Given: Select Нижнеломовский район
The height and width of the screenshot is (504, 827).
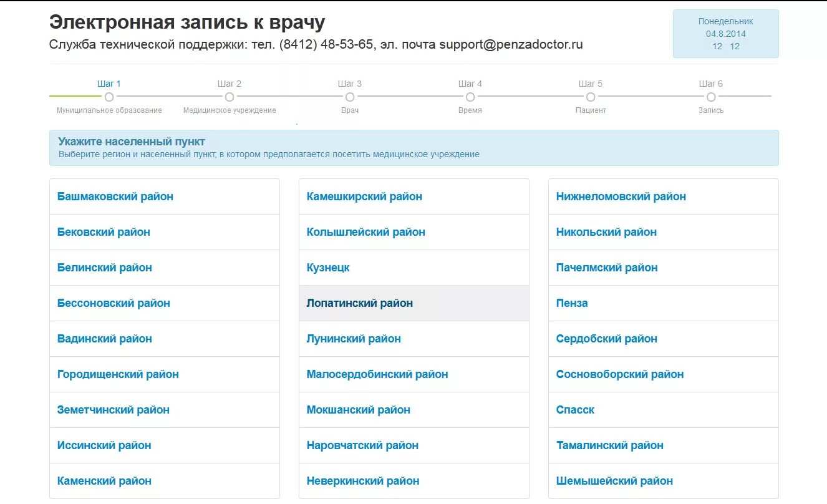Looking at the screenshot, I should 664,196.
